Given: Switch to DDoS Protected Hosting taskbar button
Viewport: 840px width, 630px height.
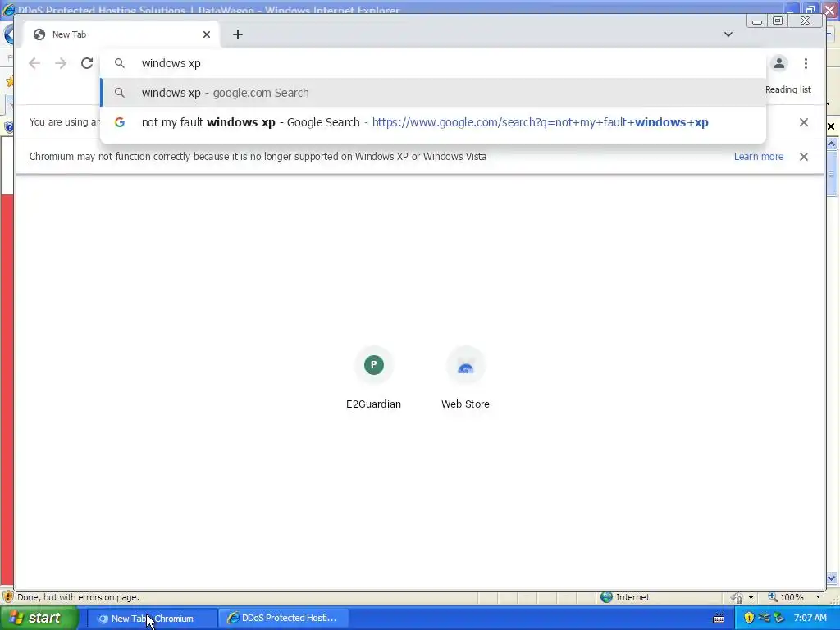Looking at the screenshot, I should 284,619.
